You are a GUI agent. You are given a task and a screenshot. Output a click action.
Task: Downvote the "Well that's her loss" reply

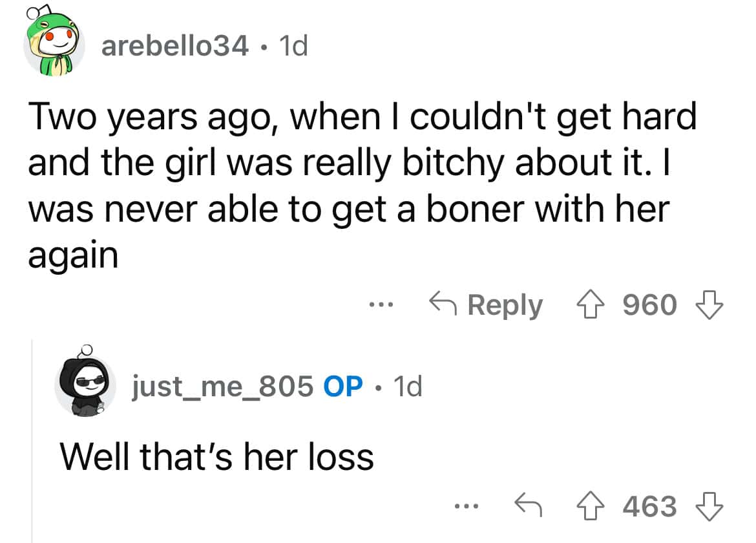click(x=709, y=506)
